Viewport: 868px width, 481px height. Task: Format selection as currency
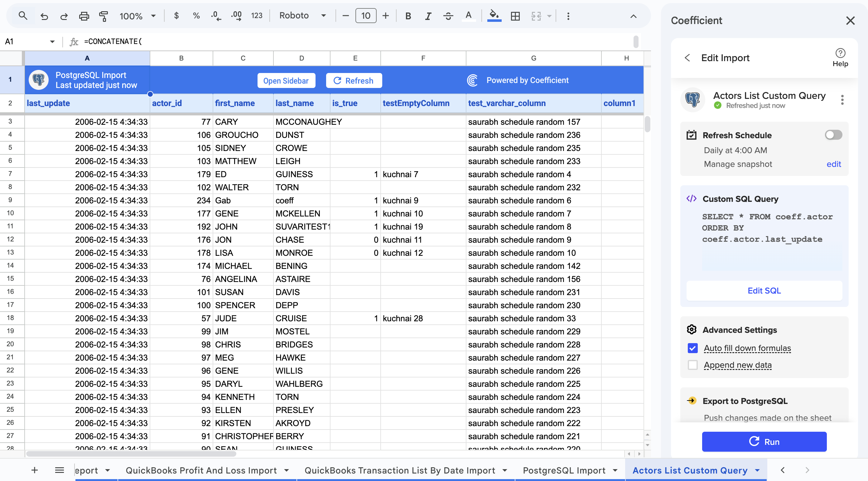click(176, 16)
